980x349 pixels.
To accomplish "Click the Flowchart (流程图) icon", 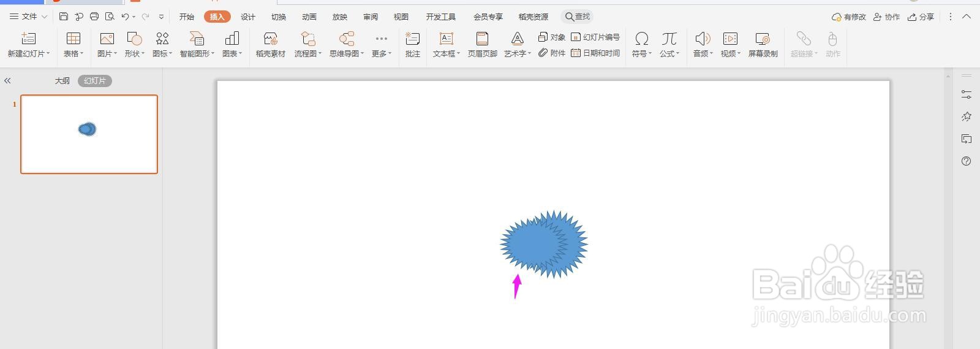I will (308, 39).
